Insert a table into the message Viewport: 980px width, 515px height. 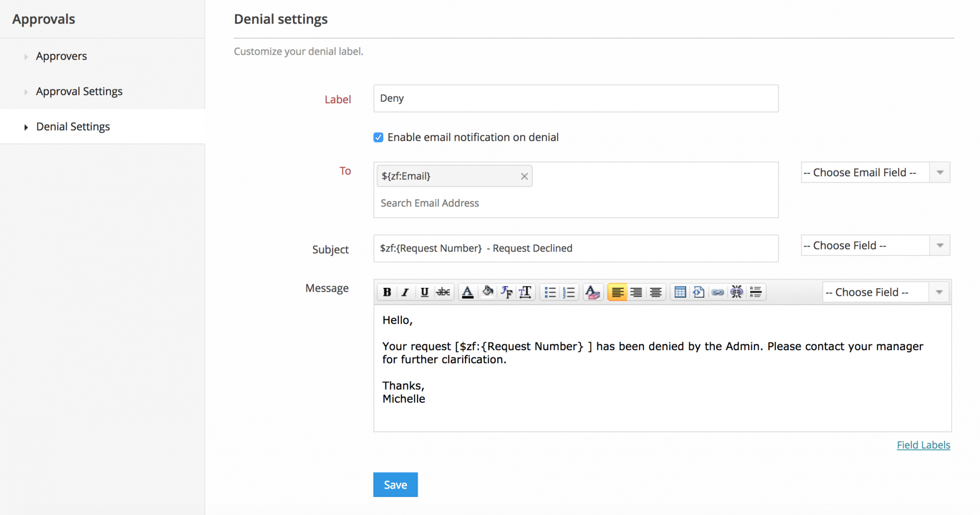click(x=680, y=292)
